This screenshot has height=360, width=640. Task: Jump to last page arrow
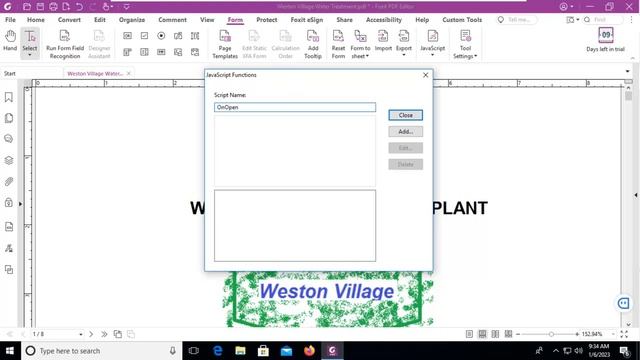pyautogui.click(x=104, y=334)
